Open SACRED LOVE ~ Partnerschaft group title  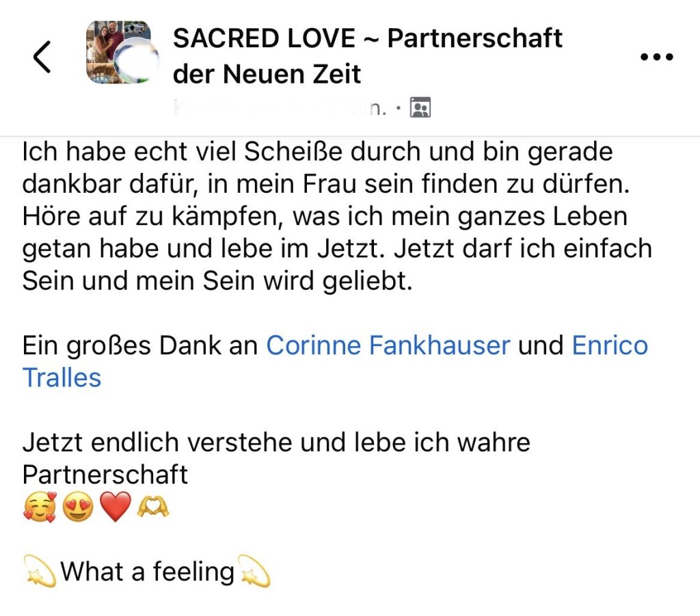tap(367, 56)
